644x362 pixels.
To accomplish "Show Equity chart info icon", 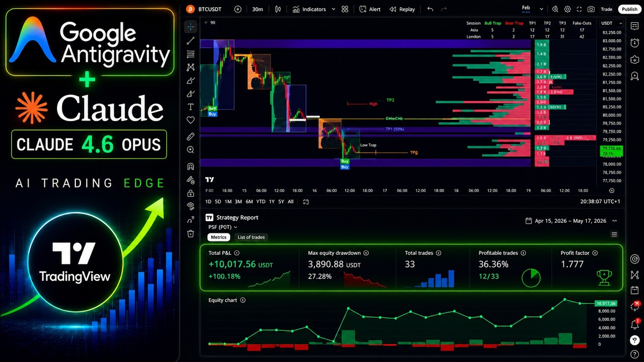I will (243, 300).
